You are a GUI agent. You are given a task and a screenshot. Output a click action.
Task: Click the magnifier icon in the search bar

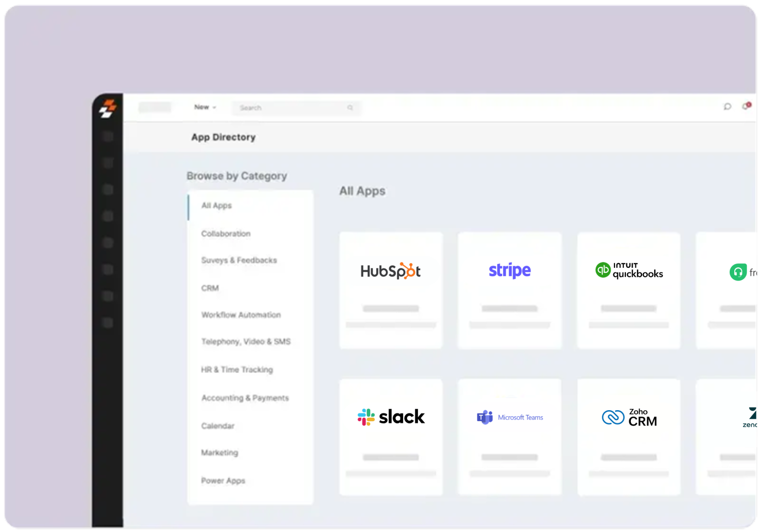pos(350,108)
